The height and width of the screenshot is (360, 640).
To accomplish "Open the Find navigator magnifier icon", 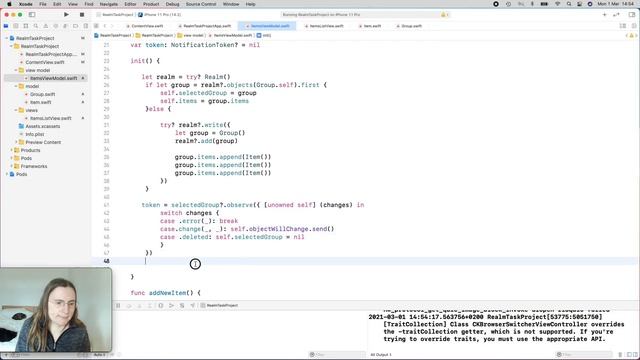I will click(x=36, y=26).
